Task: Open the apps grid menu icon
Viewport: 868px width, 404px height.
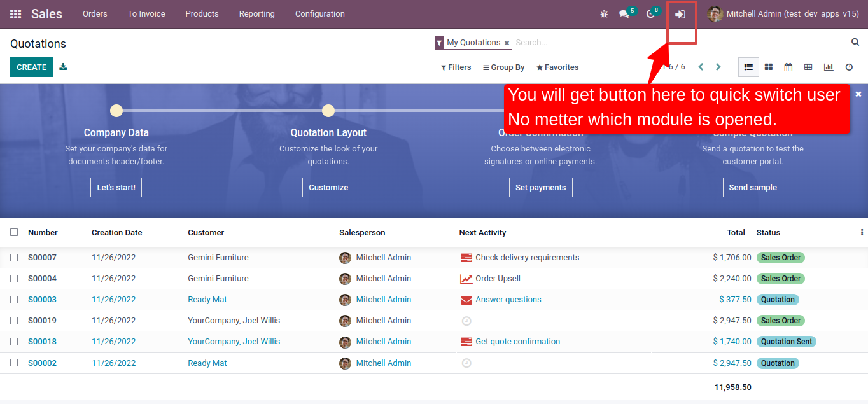Action: pos(15,14)
